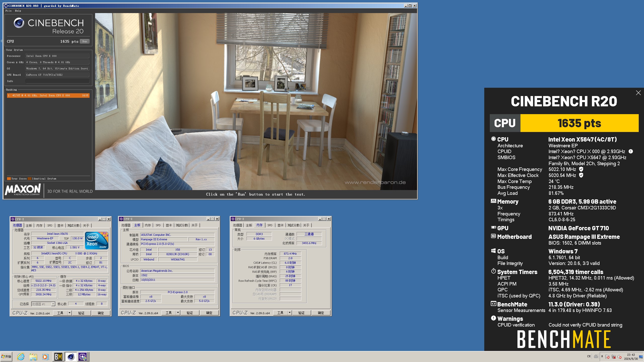The image size is (644, 362).
Task: Open the Help menu in Cinebench
Action: [x=18, y=11]
